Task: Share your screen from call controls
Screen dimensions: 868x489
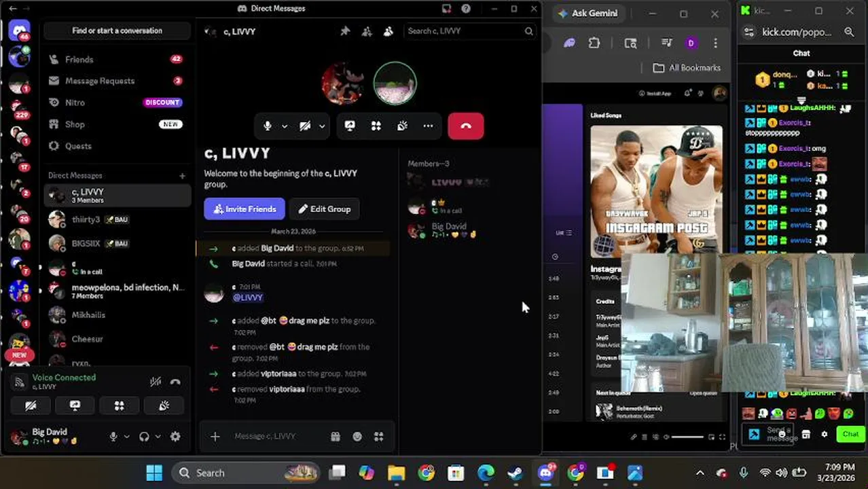Action: (350, 126)
